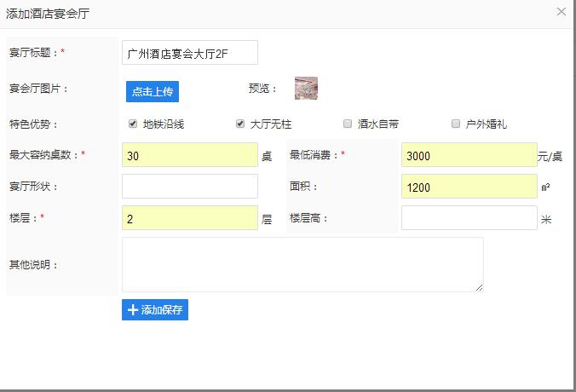Click the 特色优势 label
The width and height of the screenshot is (576, 392).
coord(34,124)
